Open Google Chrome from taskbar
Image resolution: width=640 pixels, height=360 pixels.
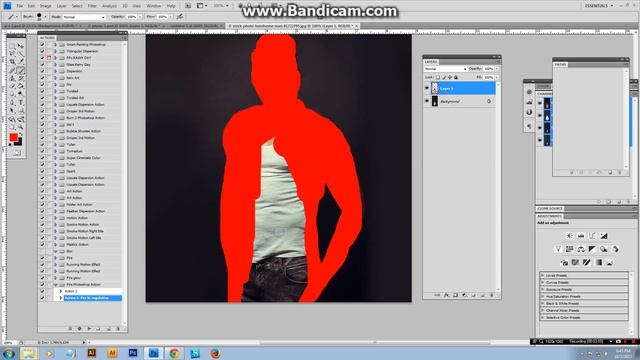pyautogui.click(x=174, y=353)
